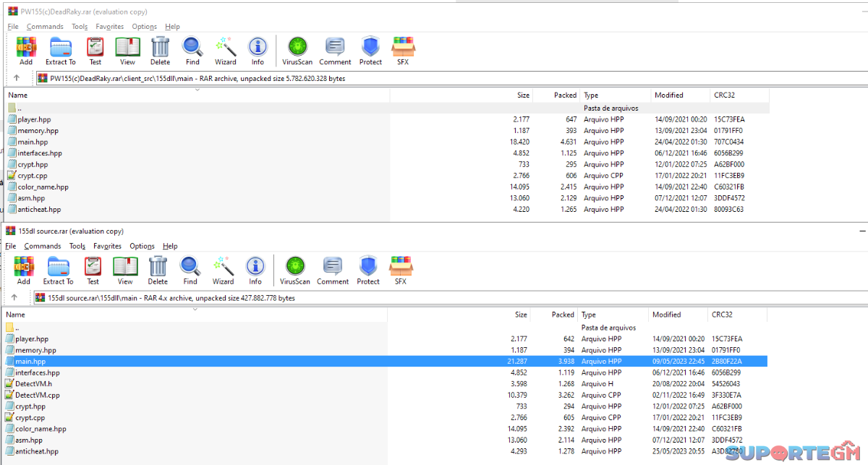The width and height of the screenshot is (868, 465).
Task: Run VirusScan in 155dl source window
Action: tap(295, 271)
